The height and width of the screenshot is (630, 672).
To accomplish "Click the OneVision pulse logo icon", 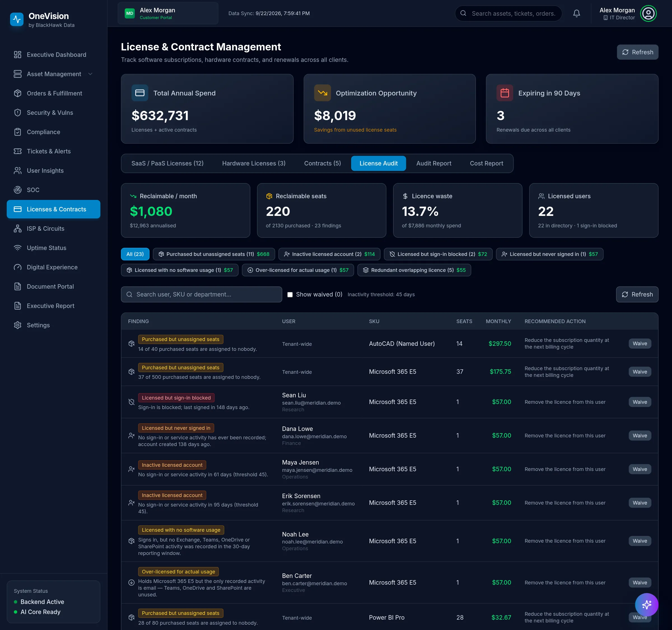I will (17, 20).
